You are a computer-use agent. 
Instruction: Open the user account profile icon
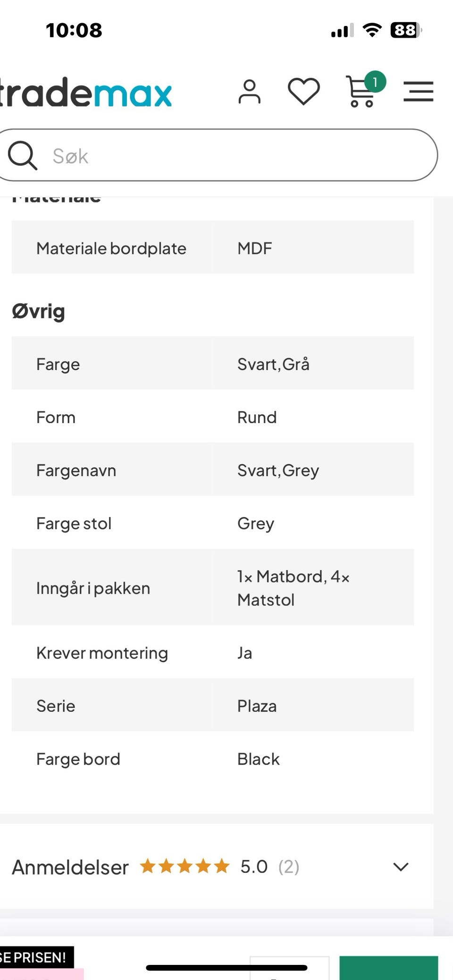coord(249,91)
